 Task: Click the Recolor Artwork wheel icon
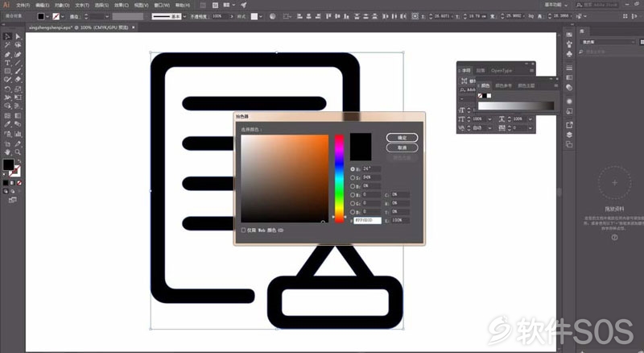tap(273, 16)
